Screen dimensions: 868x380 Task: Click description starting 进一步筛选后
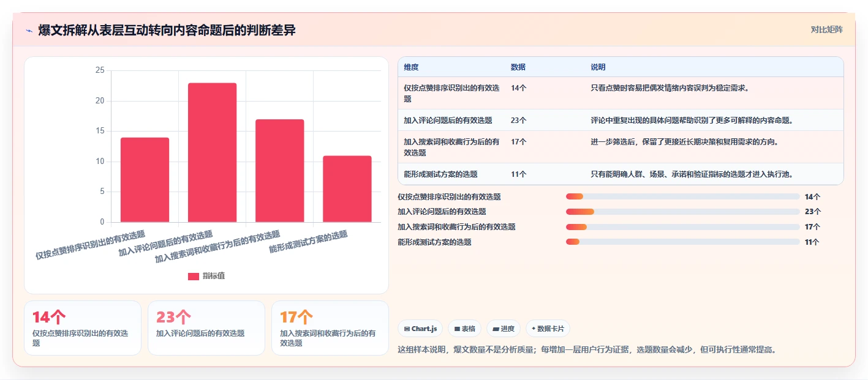click(685, 142)
